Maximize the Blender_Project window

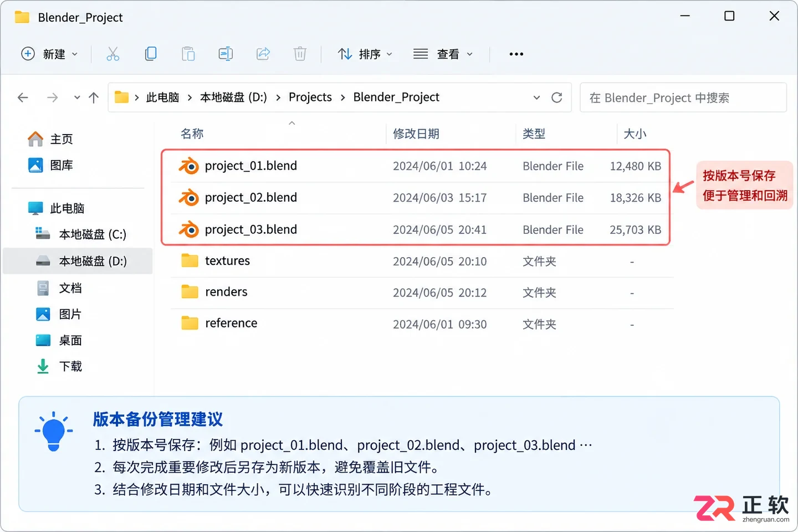729,16
